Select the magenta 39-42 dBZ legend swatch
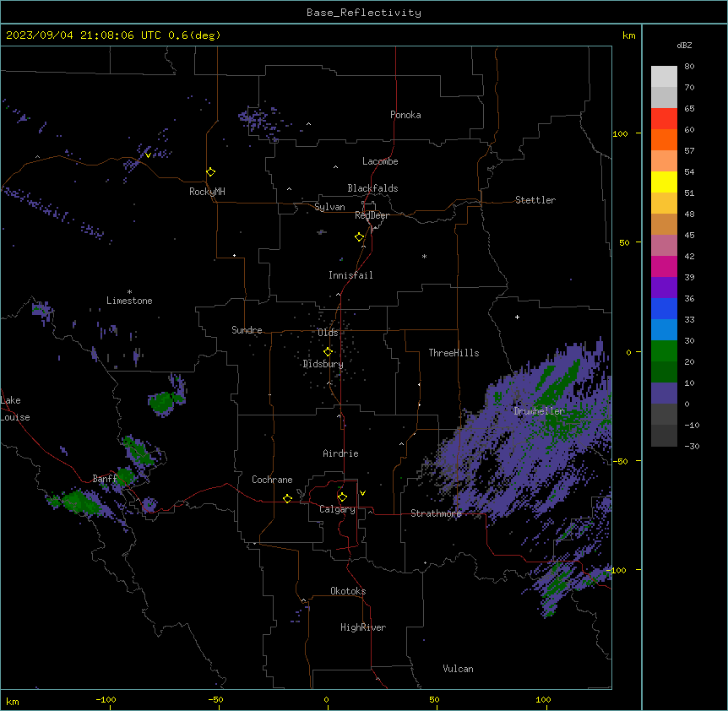The width and height of the screenshot is (728, 711). coord(664,266)
